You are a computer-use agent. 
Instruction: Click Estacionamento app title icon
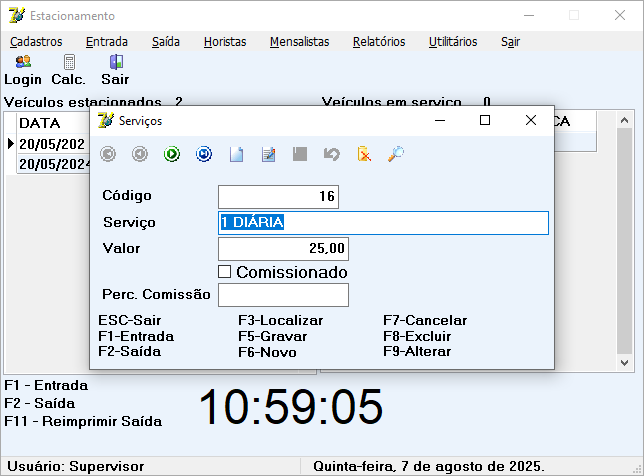(x=17, y=16)
